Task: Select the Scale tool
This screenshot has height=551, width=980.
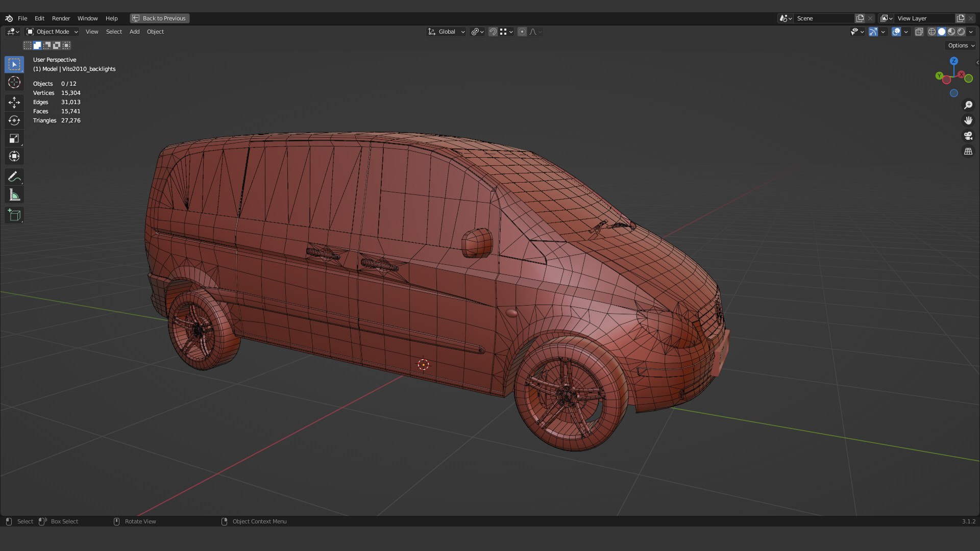Action: (x=14, y=138)
